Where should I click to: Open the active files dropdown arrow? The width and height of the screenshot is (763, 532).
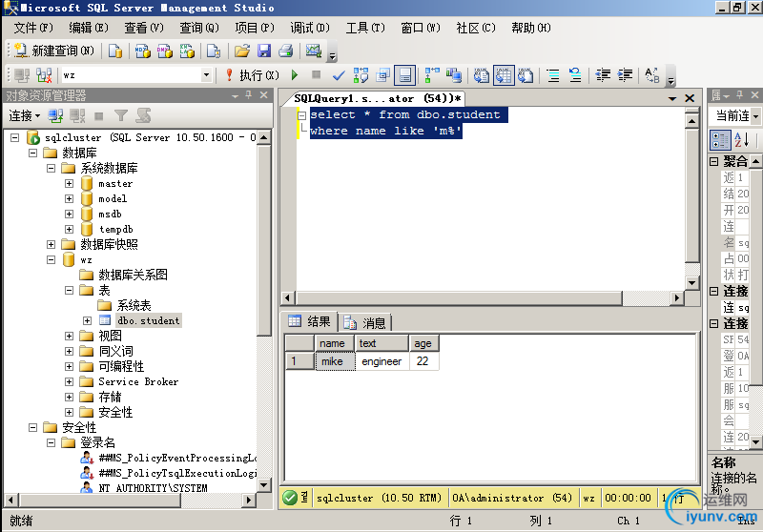[x=672, y=99]
